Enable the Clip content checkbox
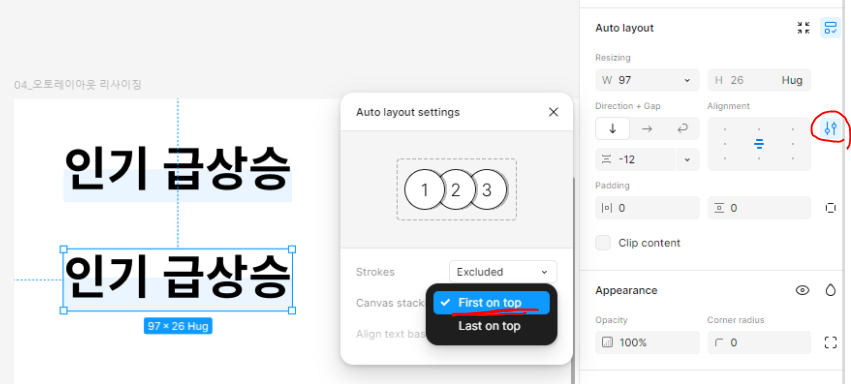 pyautogui.click(x=603, y=243)
